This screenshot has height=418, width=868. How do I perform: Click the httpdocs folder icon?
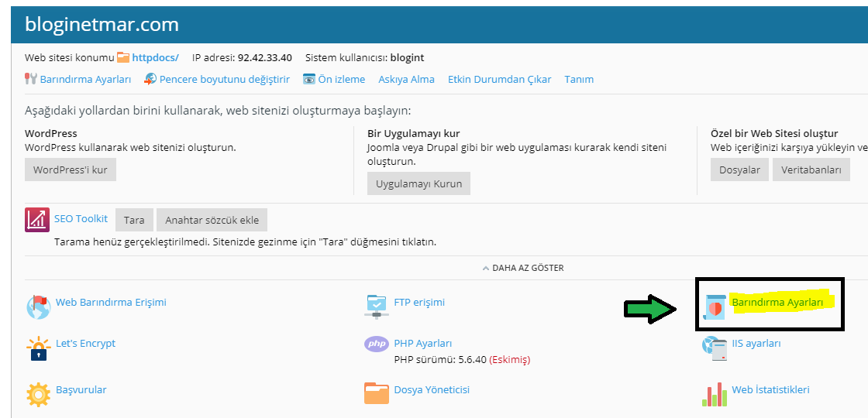123,57
